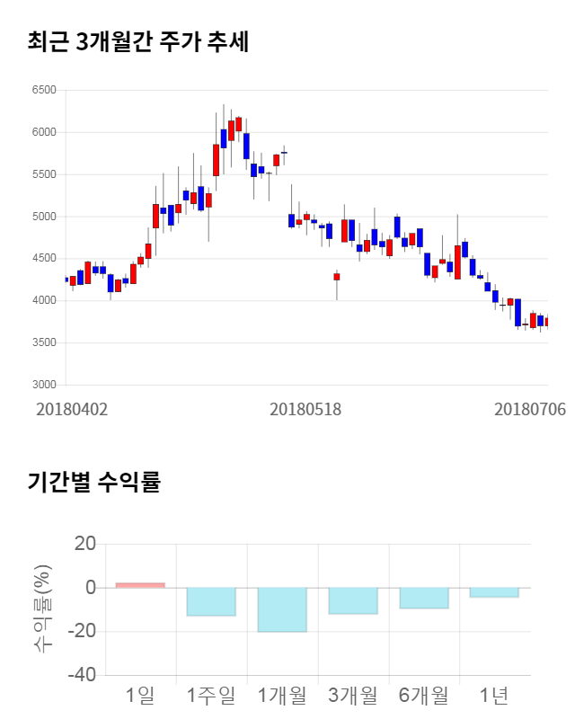Click the 3000 price axis label
The width and height of the screenshot is (575, 728).
tap(44, 385)
